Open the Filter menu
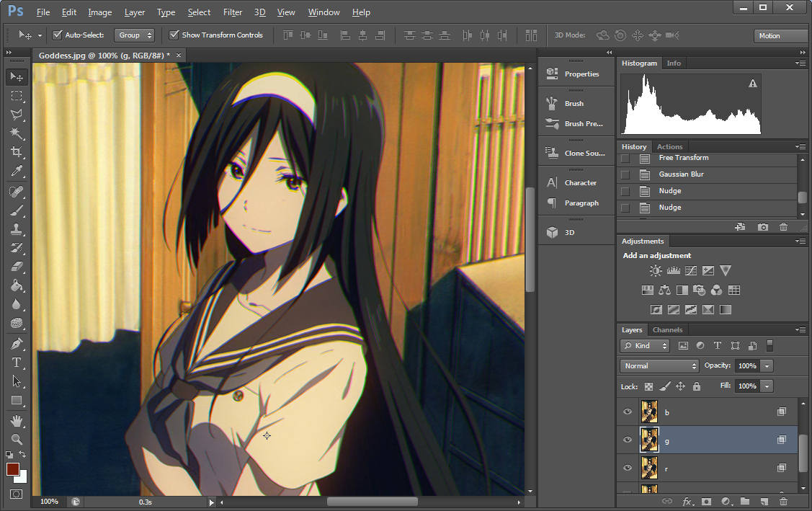Viewport: 812px width, 511px height. point(232,12)
